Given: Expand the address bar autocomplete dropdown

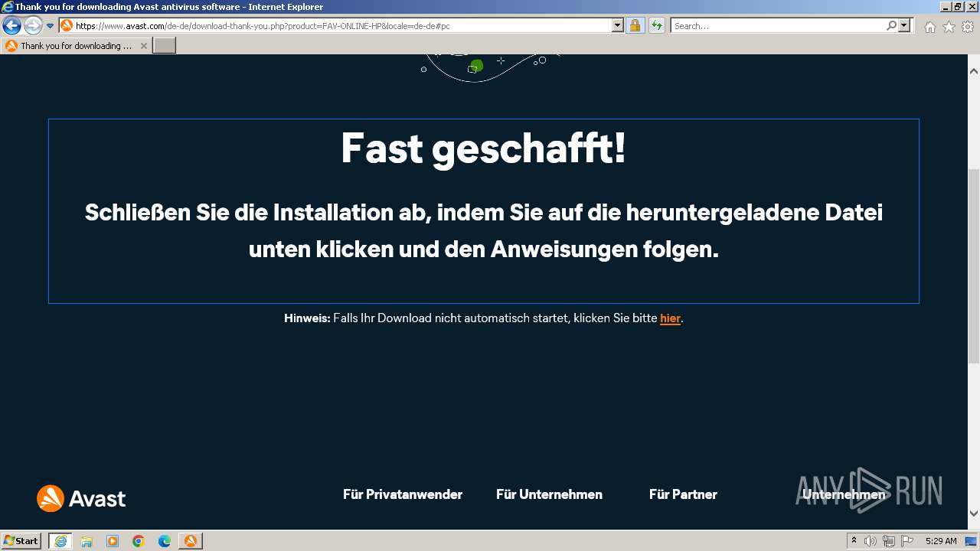Looking at the screenshot, I should (618, 25).
